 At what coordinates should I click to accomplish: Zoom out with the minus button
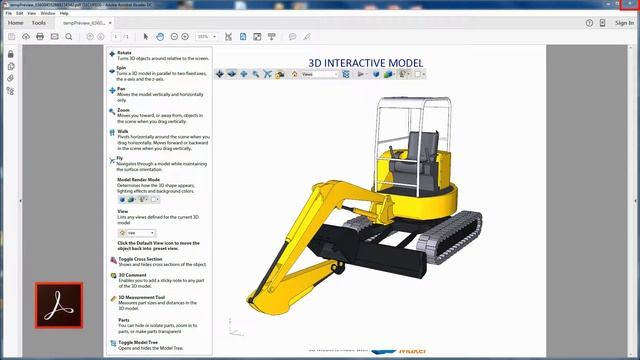[x=174, y=37]
